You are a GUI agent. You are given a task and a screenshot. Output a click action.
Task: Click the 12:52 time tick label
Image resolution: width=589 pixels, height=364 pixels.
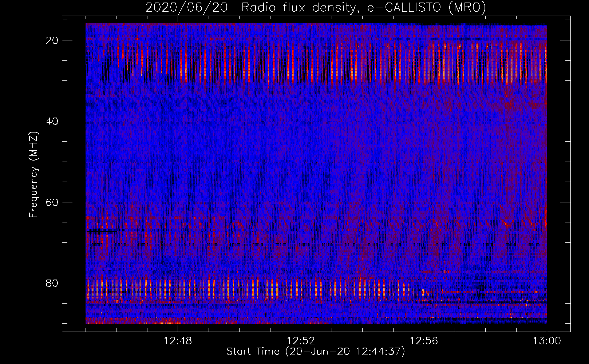pyautogui.click(x=301, y=341)
